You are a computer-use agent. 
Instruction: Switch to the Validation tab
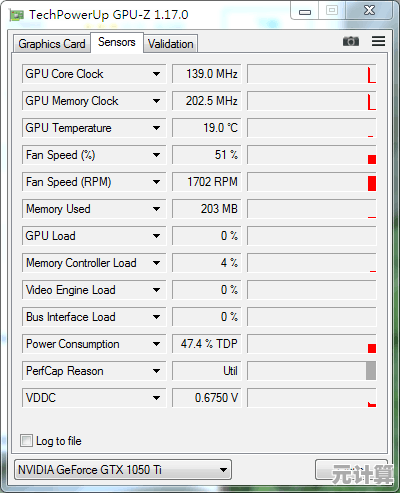171,44
